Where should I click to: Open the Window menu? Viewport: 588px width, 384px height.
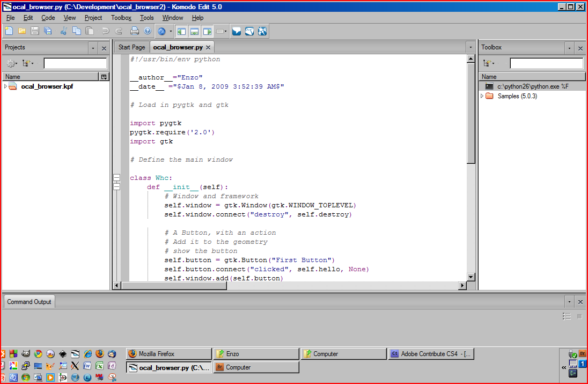[x=173, y=18]
